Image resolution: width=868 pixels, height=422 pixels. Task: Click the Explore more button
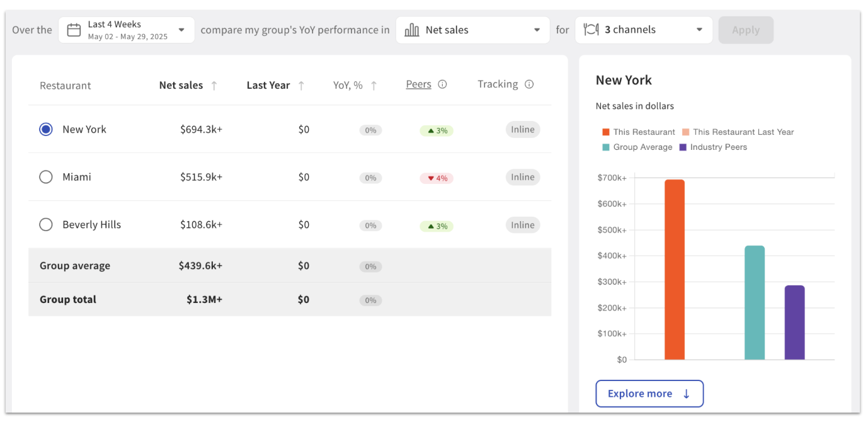tap(649, 394)
